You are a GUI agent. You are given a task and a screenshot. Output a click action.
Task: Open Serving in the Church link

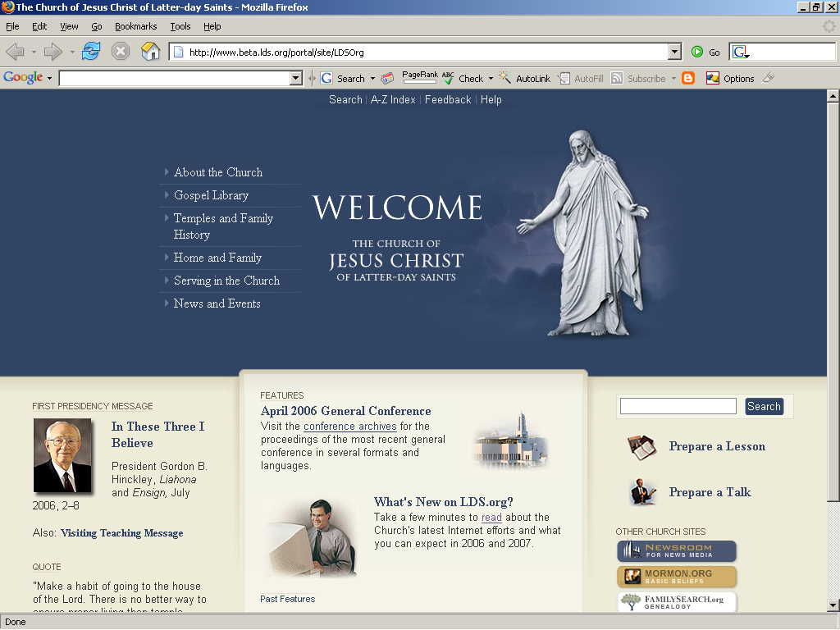[226, 281]
